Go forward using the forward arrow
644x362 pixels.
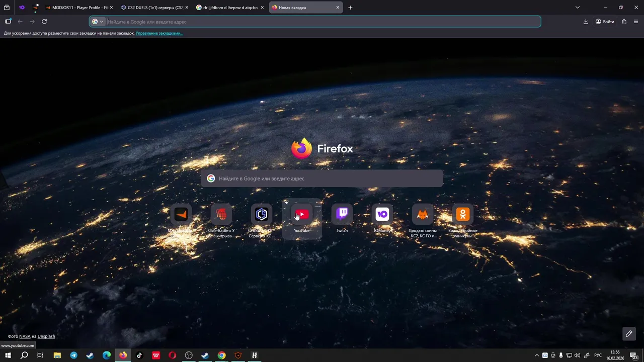(x=32, y=22)
